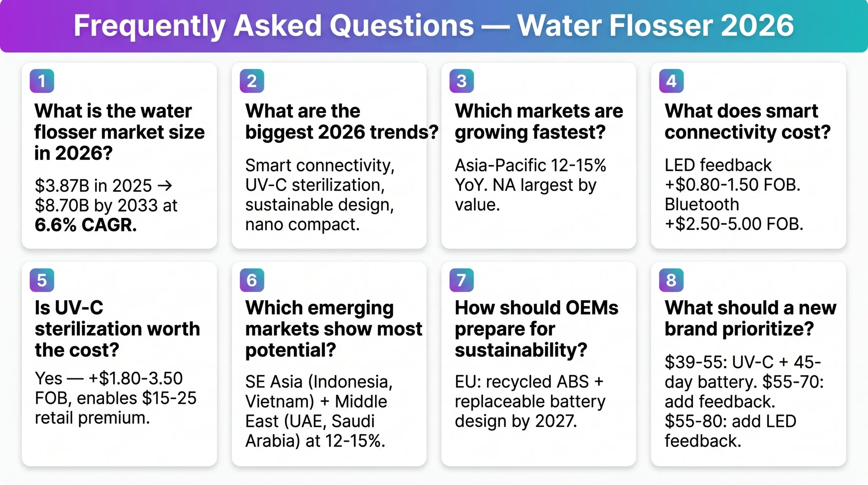
Task: Select the number 7 badge icon
Action: click(461, 280)
